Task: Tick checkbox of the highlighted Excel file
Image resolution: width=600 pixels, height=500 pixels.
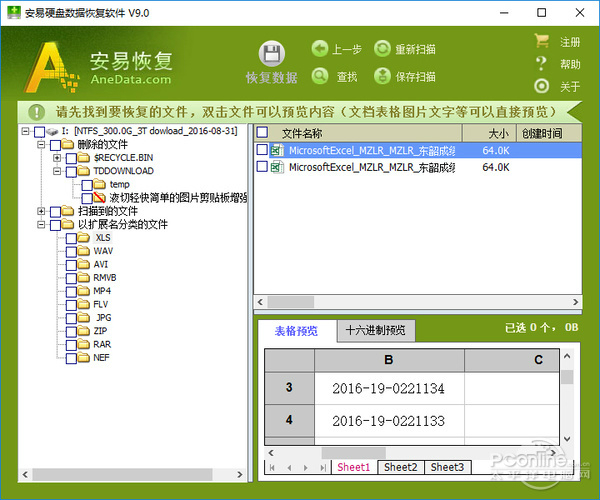Action: [x=262, y=150]
